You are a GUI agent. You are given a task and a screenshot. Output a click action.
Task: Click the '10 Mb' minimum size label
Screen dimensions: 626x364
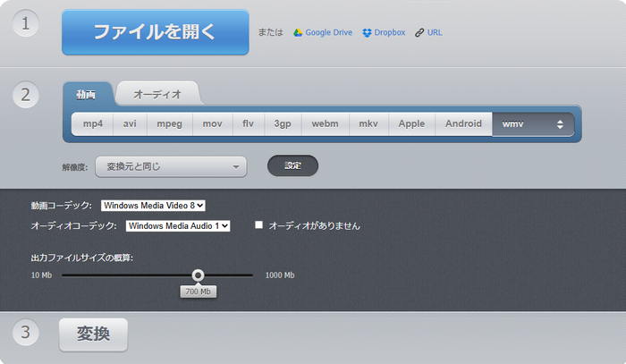[x=41, y=275]
